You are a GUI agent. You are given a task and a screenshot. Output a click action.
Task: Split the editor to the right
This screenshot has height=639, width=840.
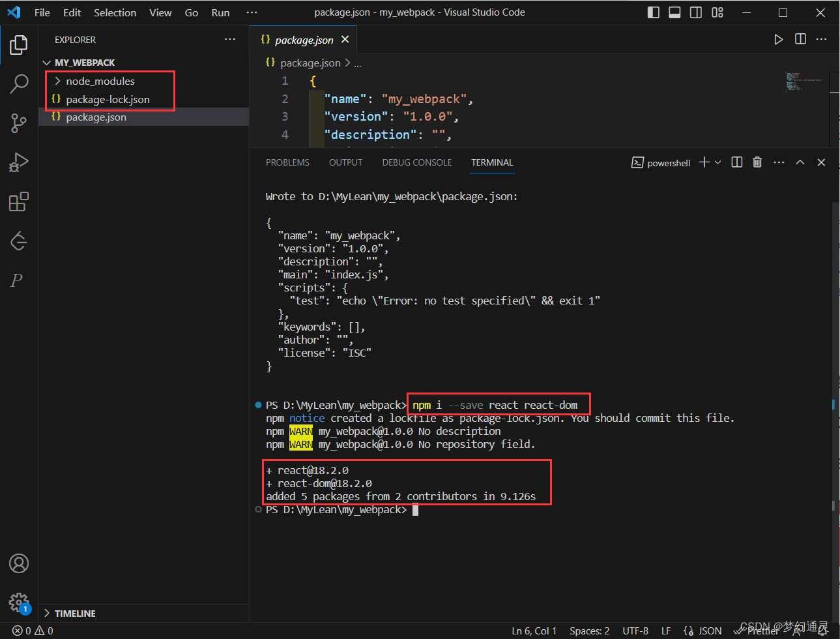point(800,39)
